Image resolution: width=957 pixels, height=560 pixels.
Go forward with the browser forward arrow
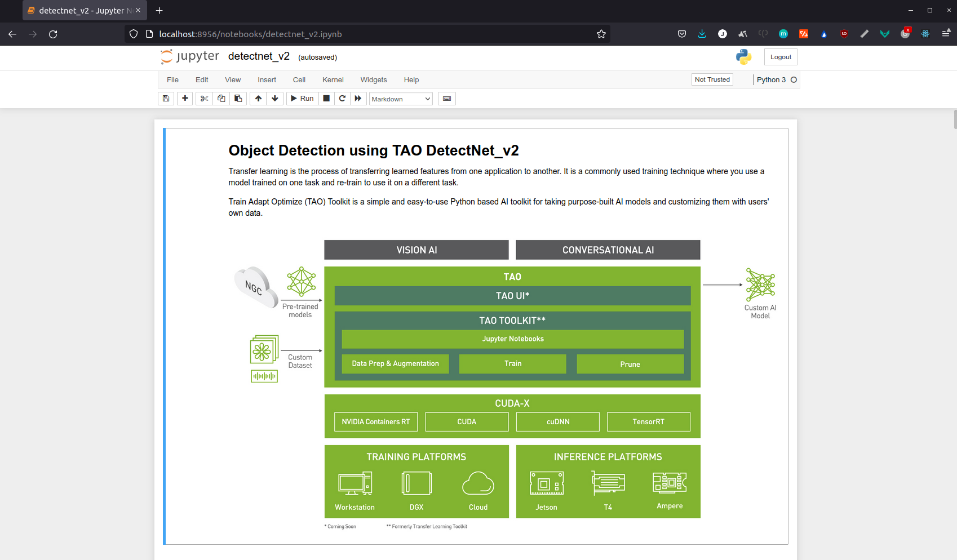pyautogui.click(x=33, y=34)
